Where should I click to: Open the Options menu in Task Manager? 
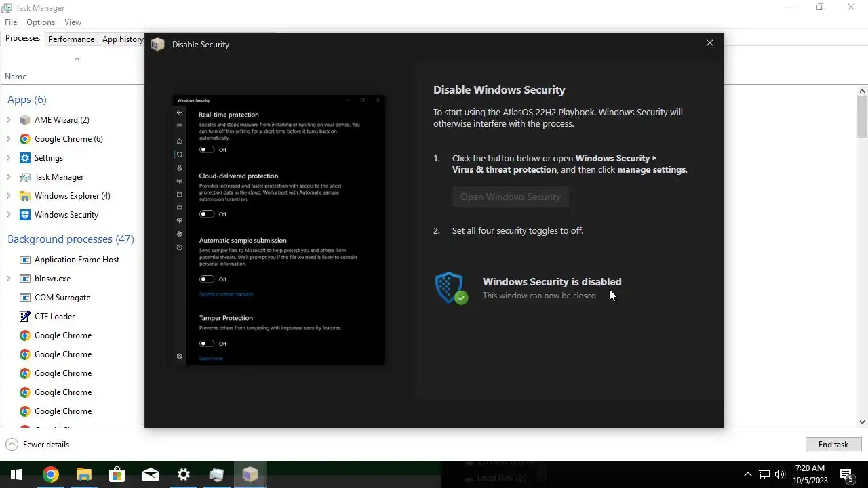(41, 22)
